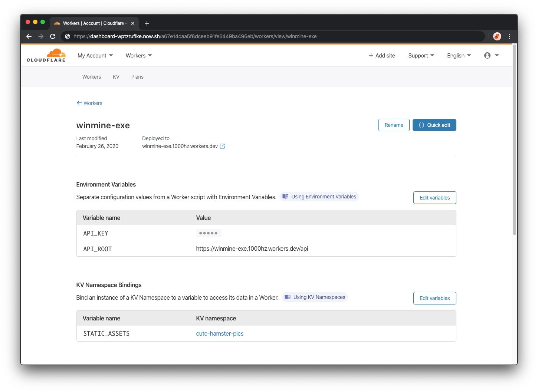The height and width of the screenshot is (392, 538).
Task: Switch to the KV tab
Action: [x=116, y=77]
